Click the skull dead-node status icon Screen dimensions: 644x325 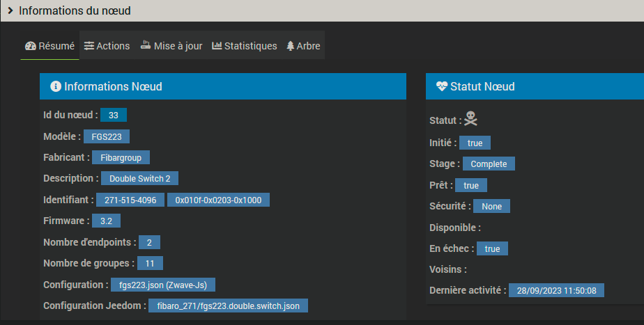coord(471,120)
